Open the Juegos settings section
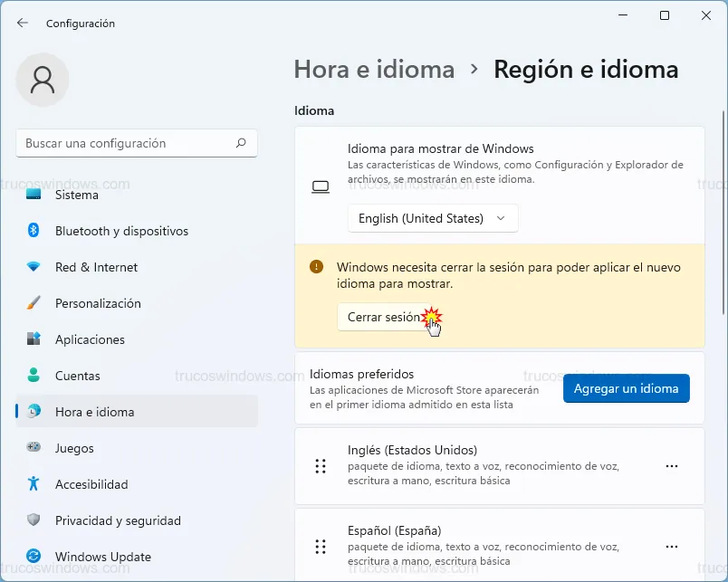This screenshot has height=582, width=728. (74, 448)
